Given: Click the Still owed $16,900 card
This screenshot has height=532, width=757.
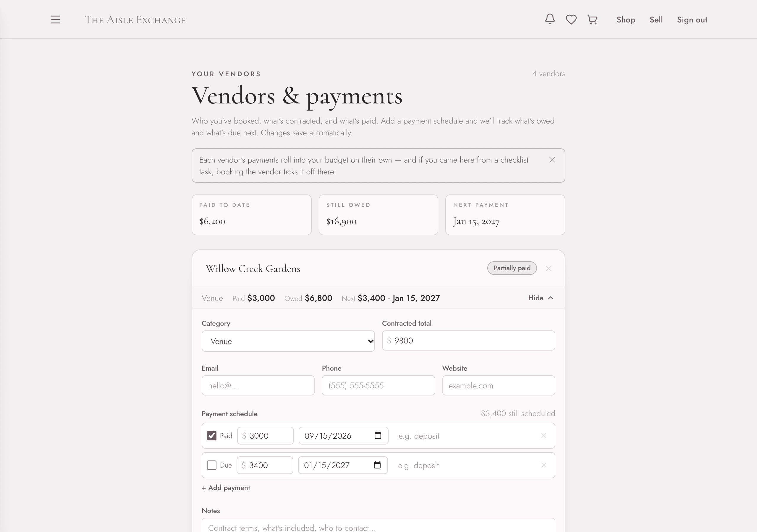Looking at the screenshot, I should tap(378, 215).
